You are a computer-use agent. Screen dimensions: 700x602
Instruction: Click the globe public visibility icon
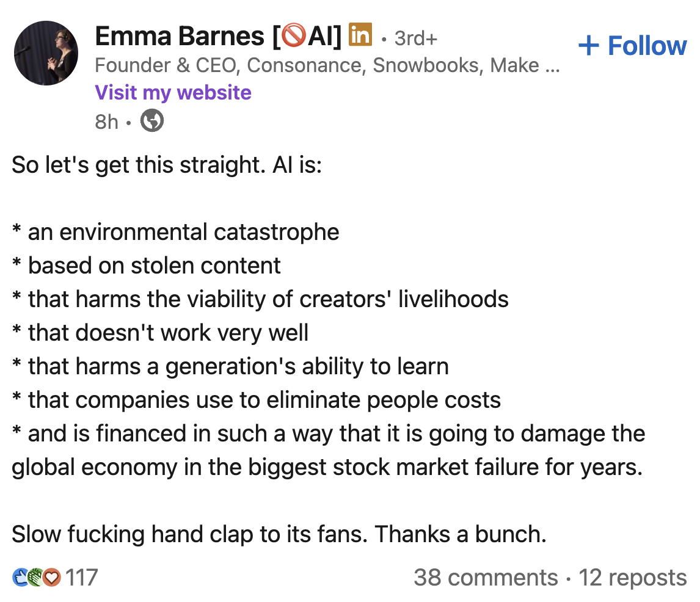[x=152, y=121]
